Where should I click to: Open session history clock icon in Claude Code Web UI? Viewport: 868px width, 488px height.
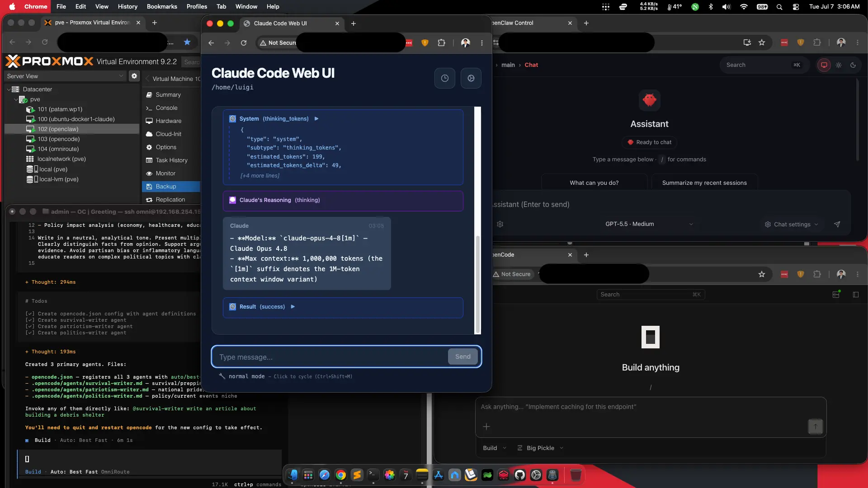pos(445,78)
